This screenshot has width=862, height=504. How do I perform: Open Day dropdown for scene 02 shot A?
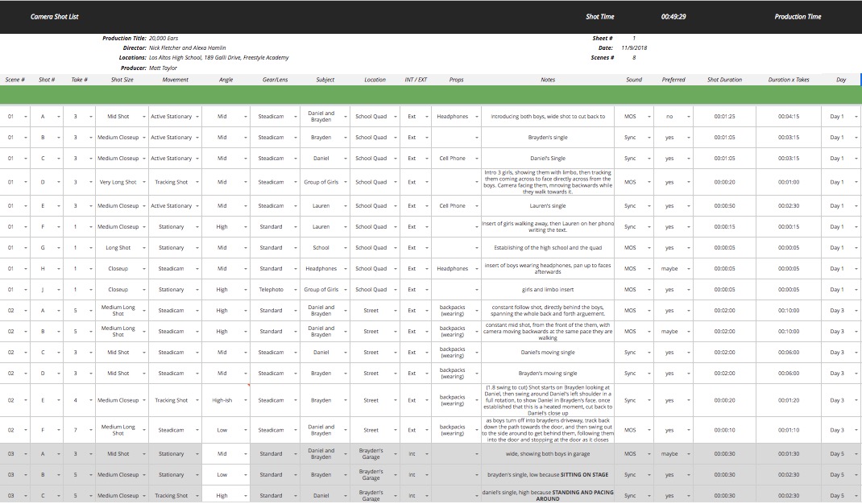pyautogui.click(x=856, y=311)
